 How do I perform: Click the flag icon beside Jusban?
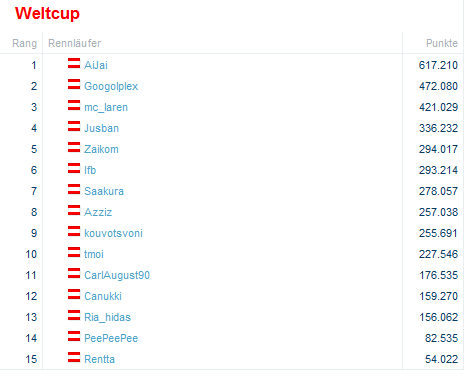(74, 126)
